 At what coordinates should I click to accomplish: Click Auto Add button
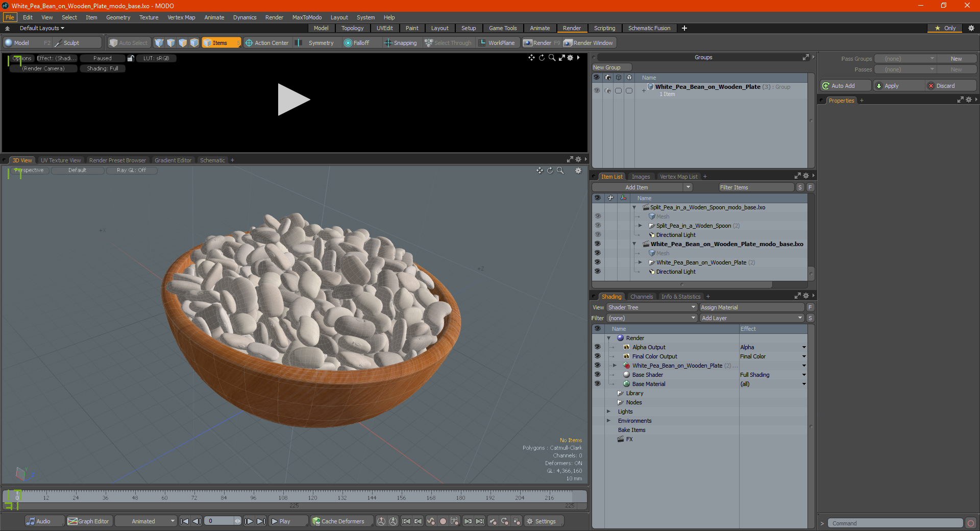click(x=845, y=86)
